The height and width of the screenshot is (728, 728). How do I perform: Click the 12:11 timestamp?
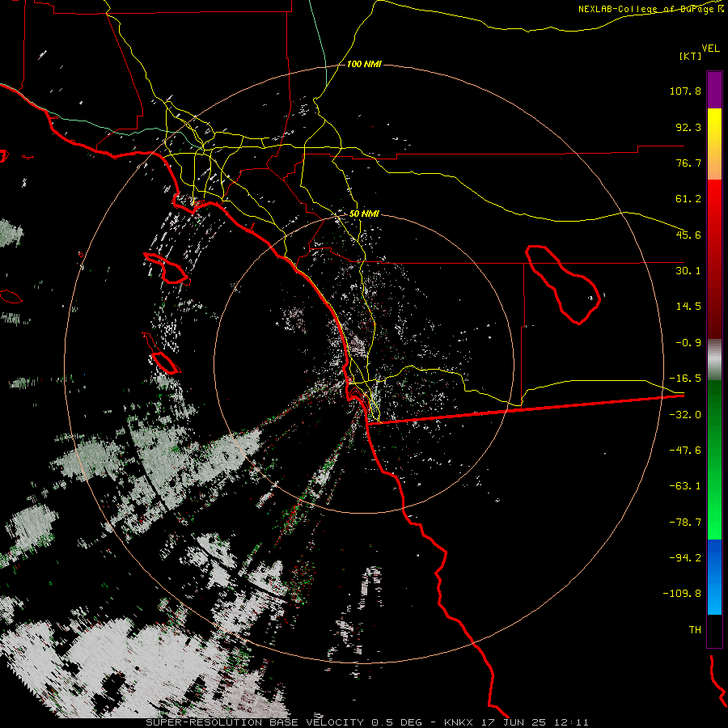[x=570, y=722]
